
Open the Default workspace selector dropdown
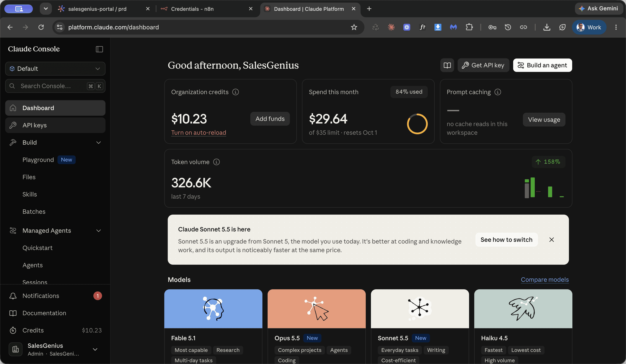[55, 69]
